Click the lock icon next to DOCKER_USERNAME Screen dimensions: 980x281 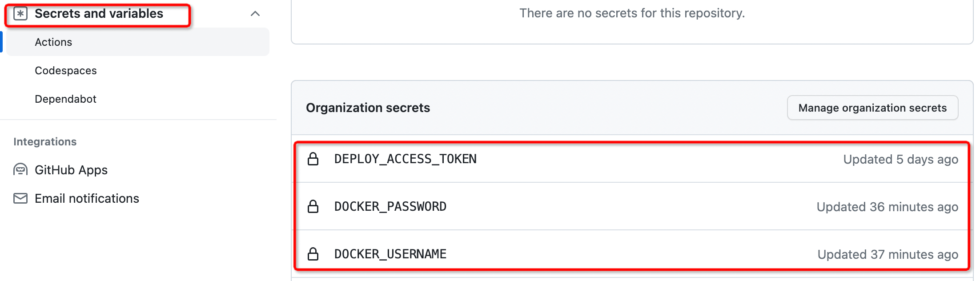pos(313,254)
